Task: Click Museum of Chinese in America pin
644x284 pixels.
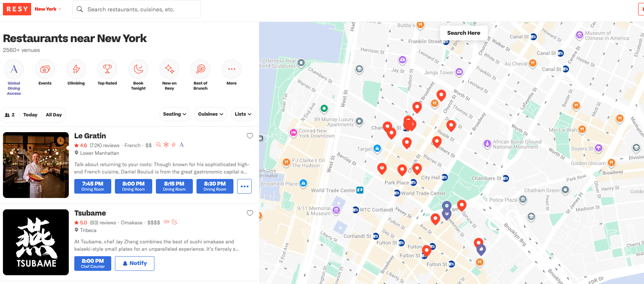Action: (x=580, y=35)
